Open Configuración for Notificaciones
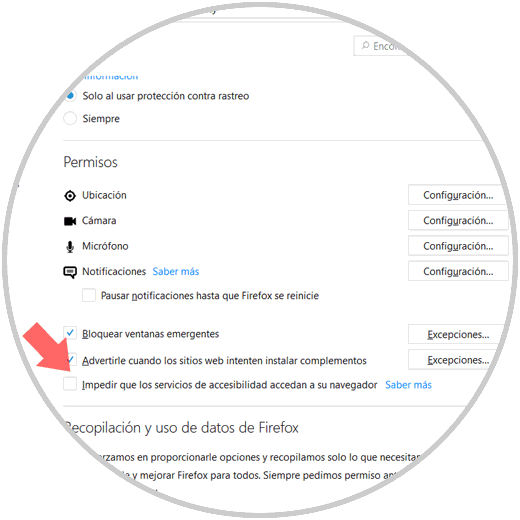520x520 pixels. 458,271
